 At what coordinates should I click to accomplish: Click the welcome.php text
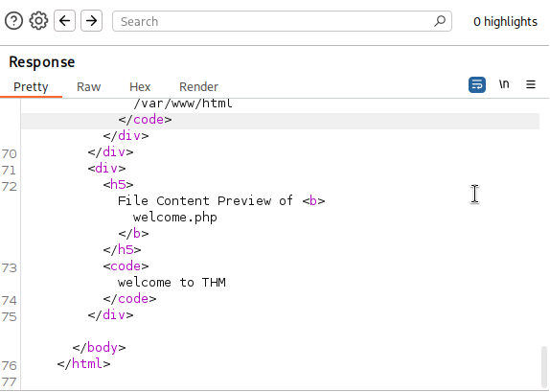click(x=175, y=218)
